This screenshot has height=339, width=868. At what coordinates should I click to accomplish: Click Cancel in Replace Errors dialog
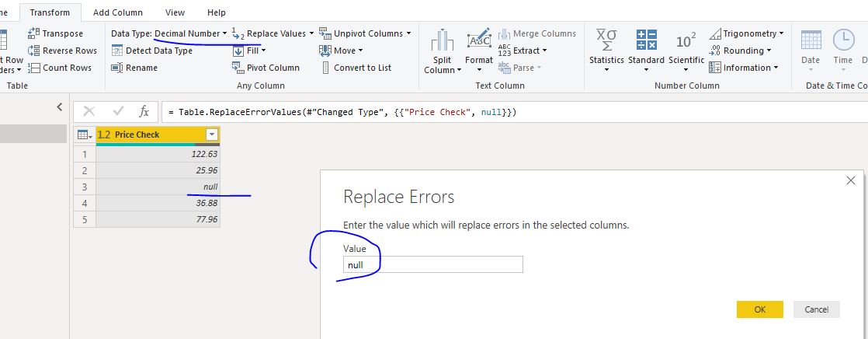[x=817, y=309]
